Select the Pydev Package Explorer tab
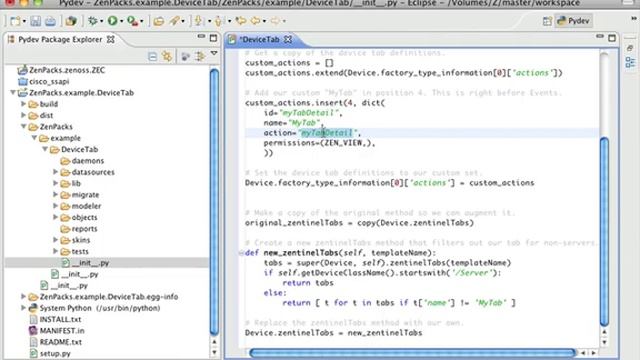The image size is (640, 360). click(60, 40)
